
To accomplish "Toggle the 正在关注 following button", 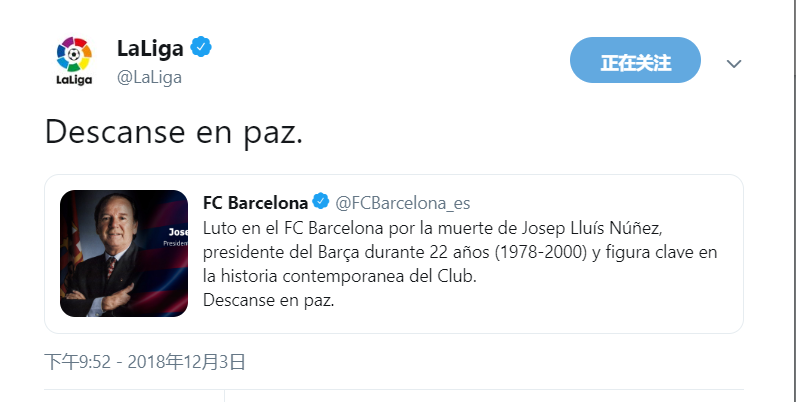I will tap(635, 60).
